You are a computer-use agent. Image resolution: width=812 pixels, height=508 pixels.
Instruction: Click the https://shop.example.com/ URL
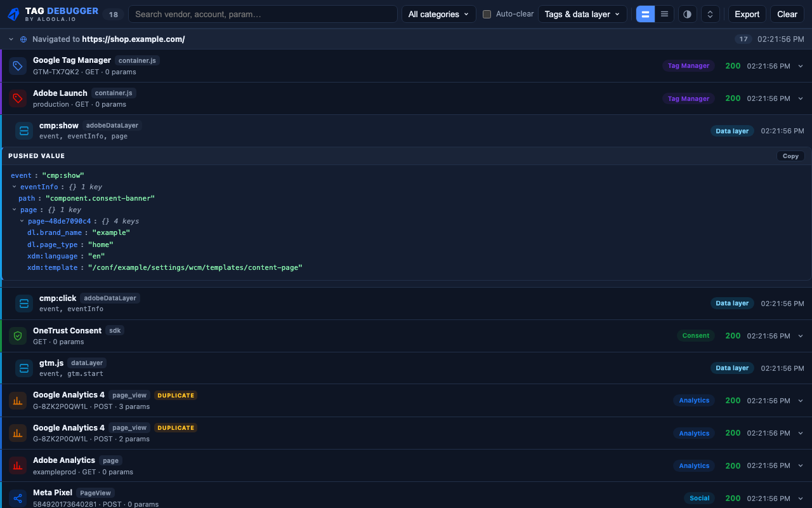(133, 39)
